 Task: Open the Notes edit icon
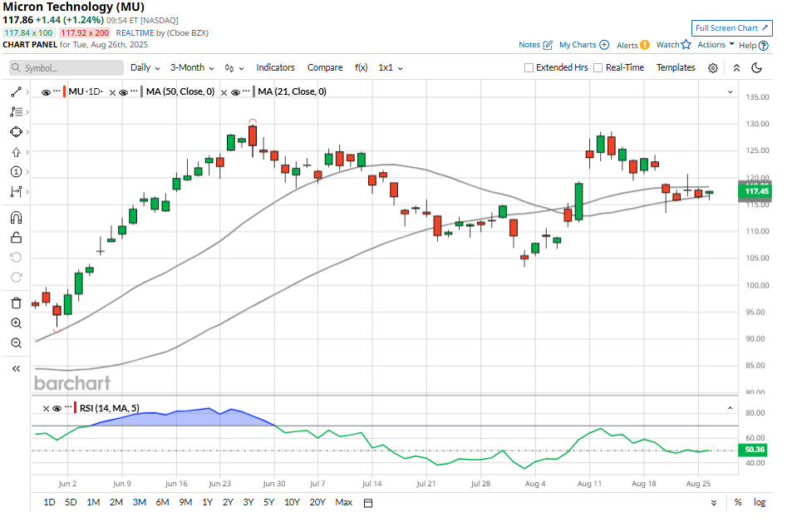[548, 45]
